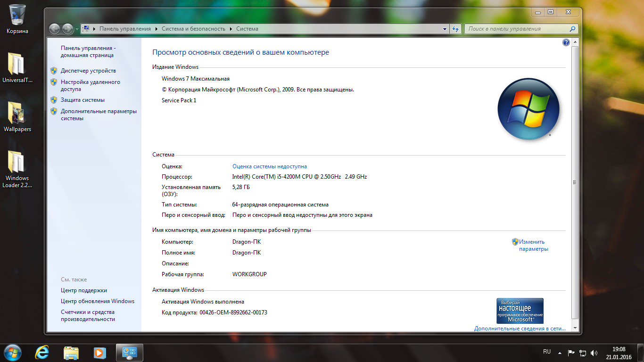The image size is (644, 362).
Task: Open recent pages dropdown near nav arrows
Action: (x=77, y=29)
